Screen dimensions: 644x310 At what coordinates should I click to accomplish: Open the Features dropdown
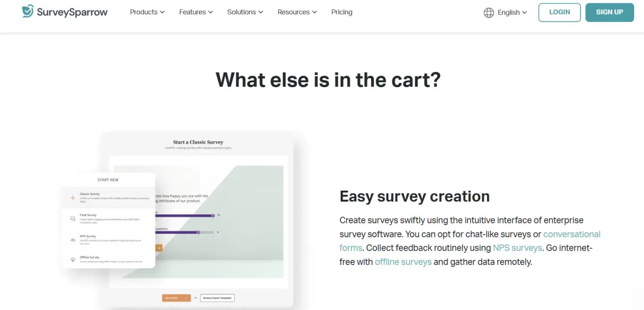[x=196, y=12]
